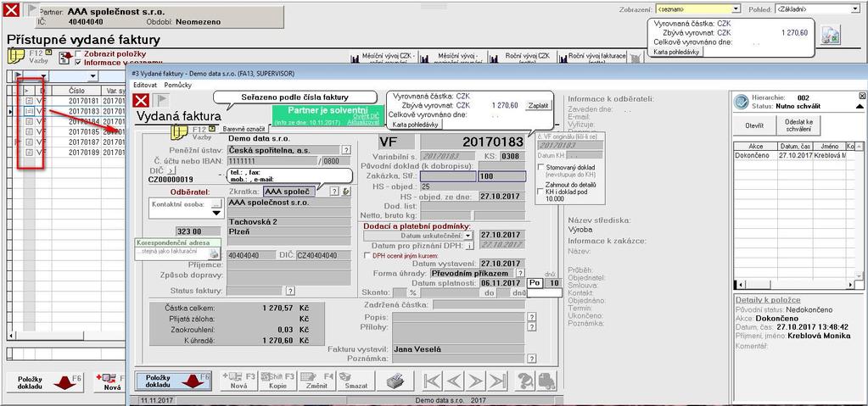Click the Excel export icon beside the balance box

pos(831,36)
